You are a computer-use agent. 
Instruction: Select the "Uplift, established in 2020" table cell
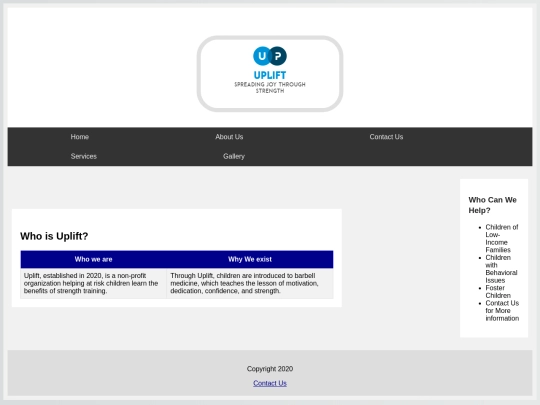(93, 283)
